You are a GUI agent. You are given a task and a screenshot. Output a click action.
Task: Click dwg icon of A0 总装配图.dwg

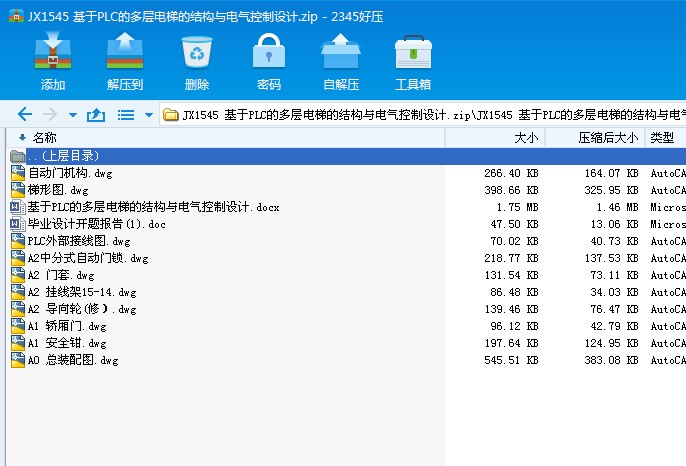(18, 360)
